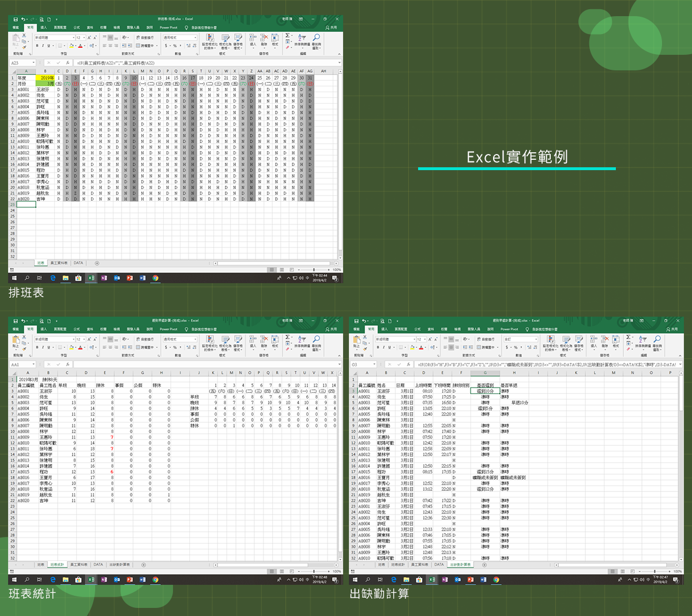
Task: Click Delete cells icon in bottom-right Excel ribbon
Action: [x=604, y=340]
